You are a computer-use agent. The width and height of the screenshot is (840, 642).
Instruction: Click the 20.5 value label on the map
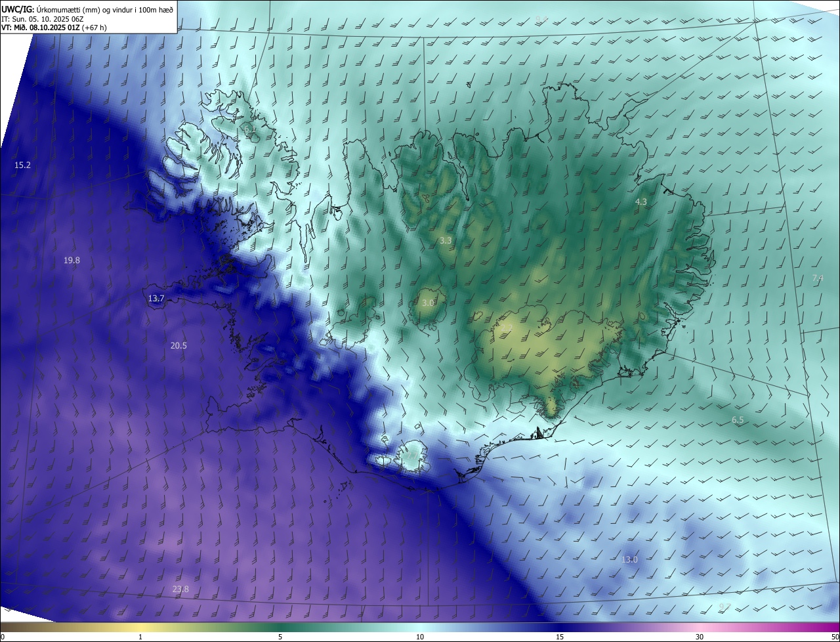(x=178, y=345)
